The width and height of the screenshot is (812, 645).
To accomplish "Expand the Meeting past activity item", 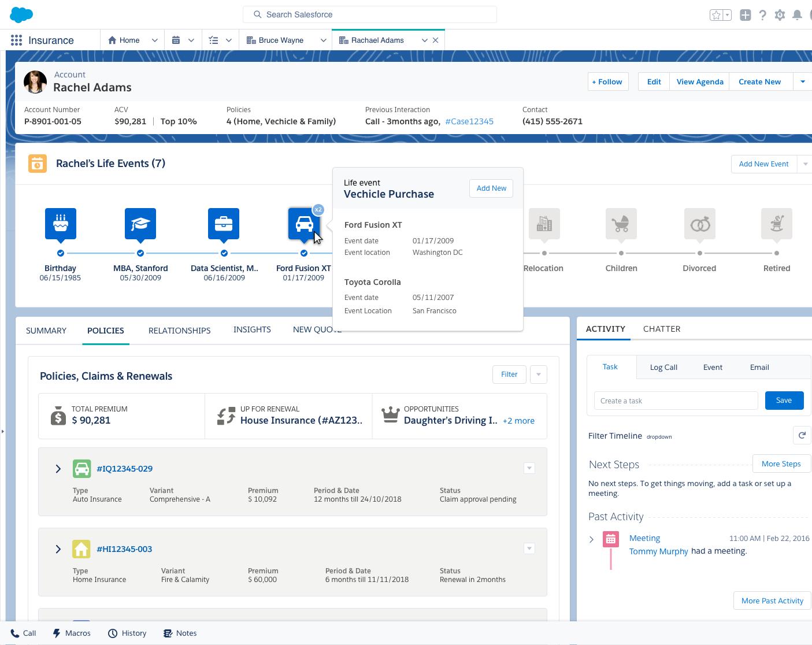I will coord(591,539).
